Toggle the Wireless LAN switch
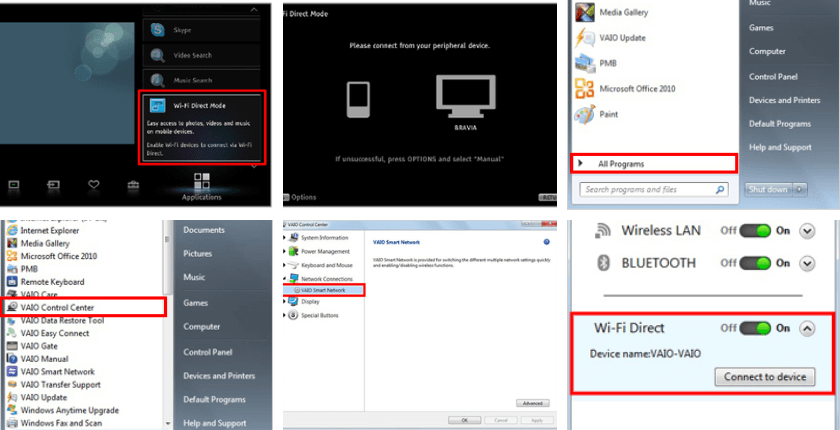Screen dimensions: 840x430 pyautogui.click(x=755, y=231)
